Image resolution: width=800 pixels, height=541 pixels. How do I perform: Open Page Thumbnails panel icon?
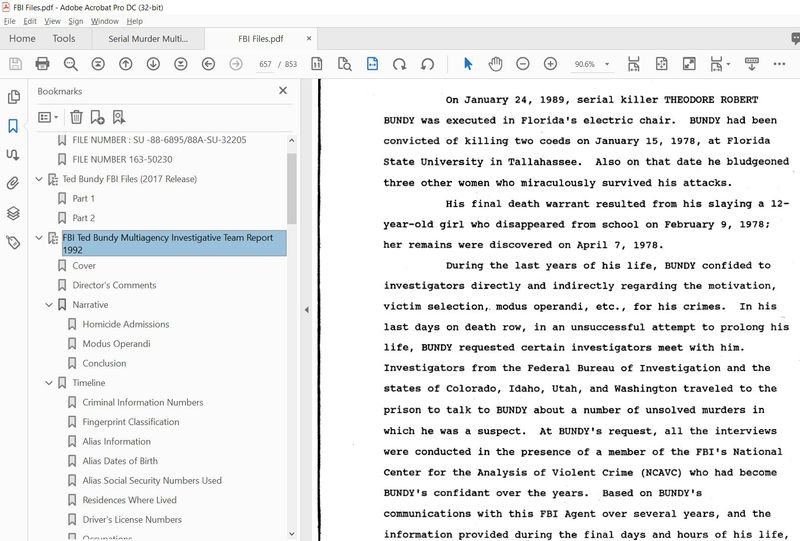(14, 97)
